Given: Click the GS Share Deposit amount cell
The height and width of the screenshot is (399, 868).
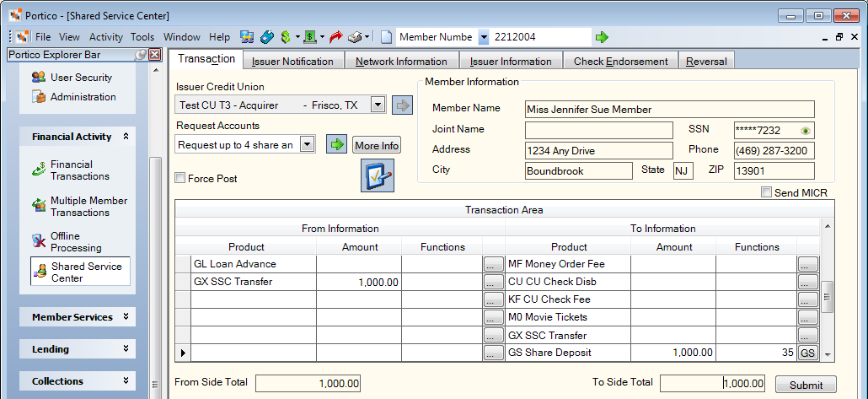Looking at the screenshot, I should (672, 353).
